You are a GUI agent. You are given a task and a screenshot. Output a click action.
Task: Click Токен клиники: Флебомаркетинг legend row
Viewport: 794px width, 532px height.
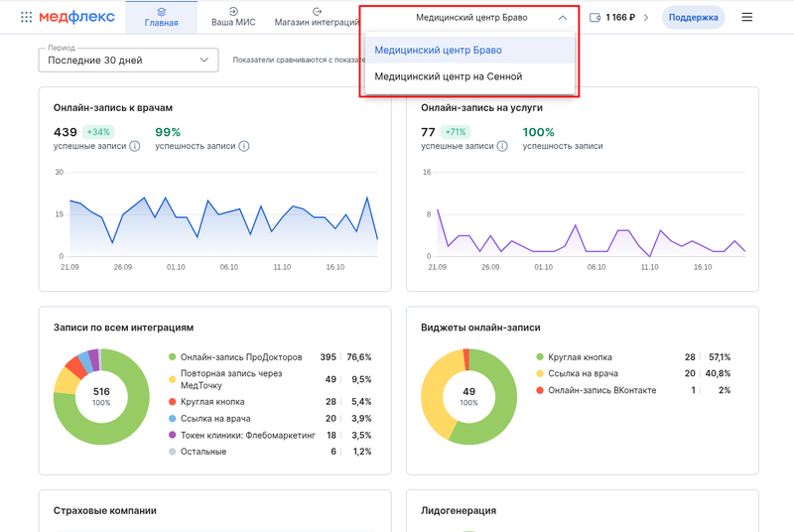click(x=270, y=435)
